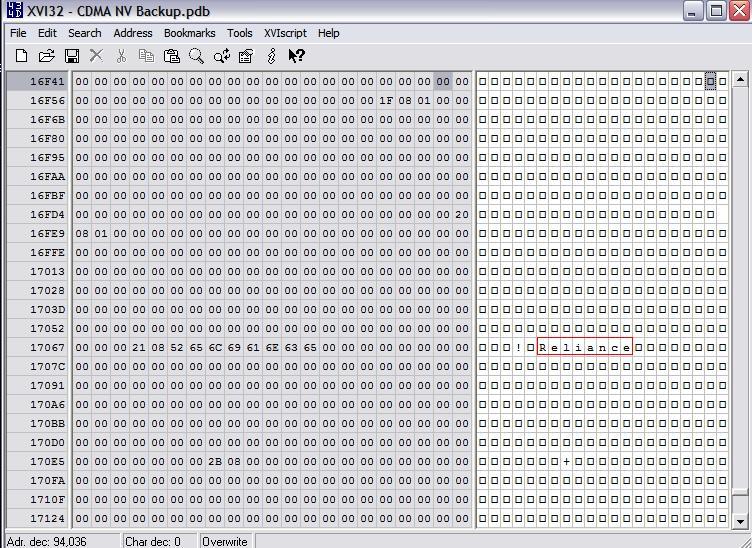Click hex byte 1F in row 16F56
The image size is (752, 548).
(x=386, y=100)
